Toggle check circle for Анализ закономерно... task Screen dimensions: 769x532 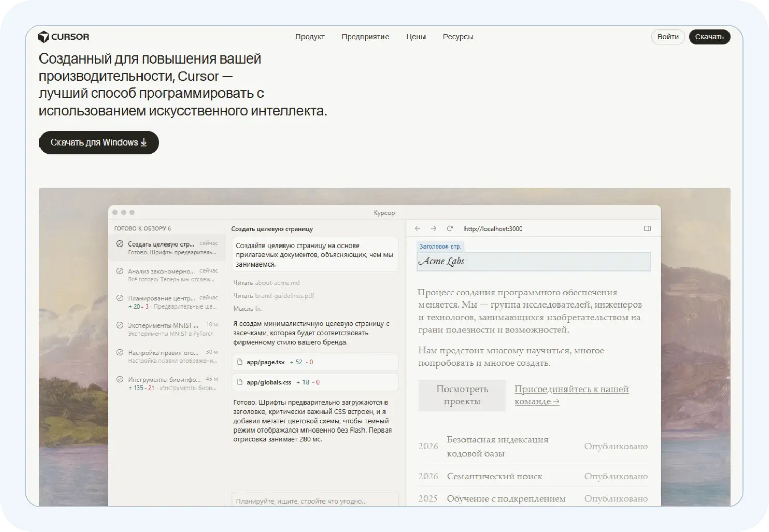tap(119, 271)
